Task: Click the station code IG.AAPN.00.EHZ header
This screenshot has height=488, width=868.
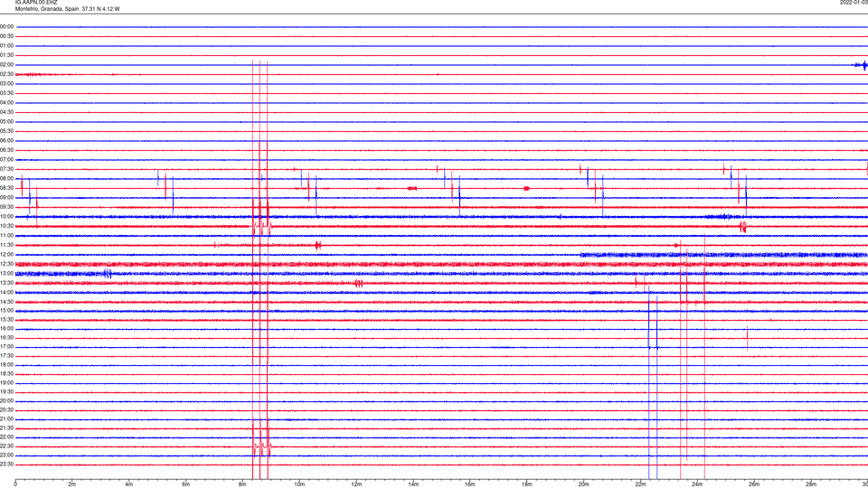Action: pos(36,3)
